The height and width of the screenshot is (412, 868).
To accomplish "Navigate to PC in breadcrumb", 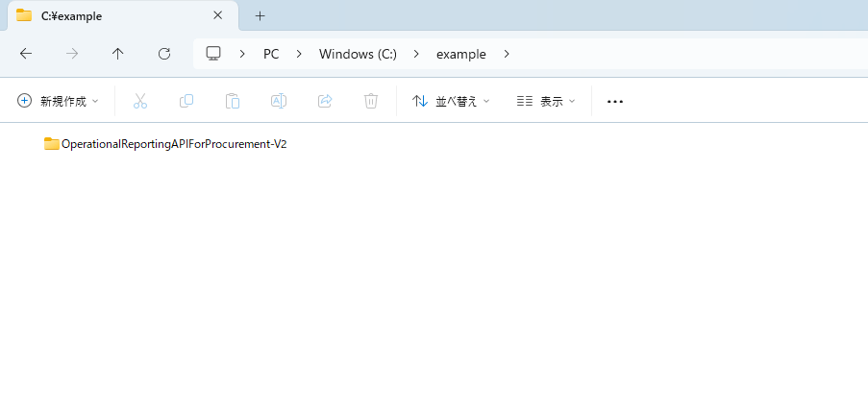I will point(271,54).
